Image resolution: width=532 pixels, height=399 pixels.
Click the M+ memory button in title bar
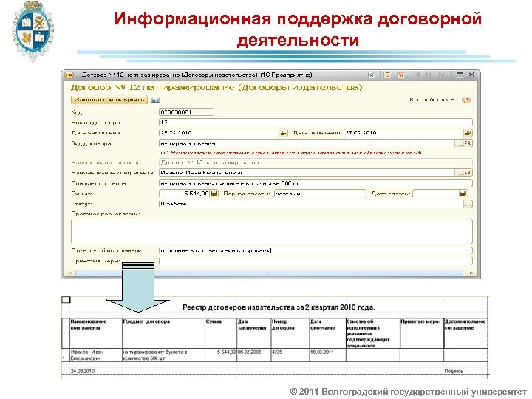tap(429, 75)
